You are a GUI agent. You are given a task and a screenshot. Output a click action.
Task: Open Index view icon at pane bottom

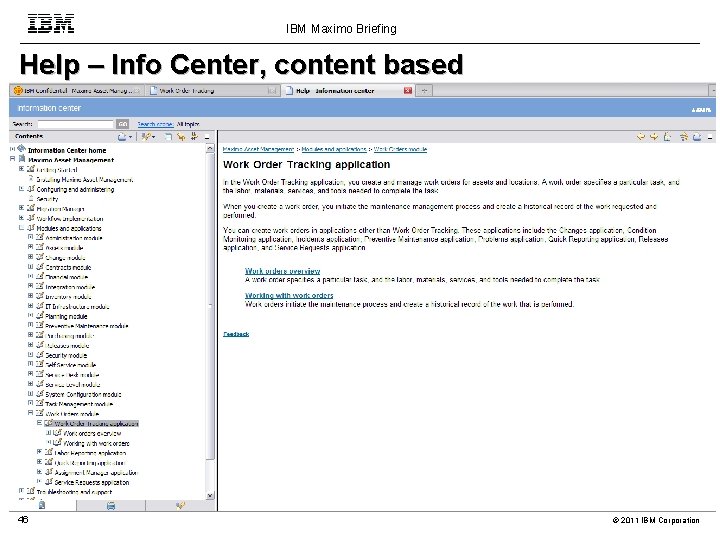pyautogui.click(x=111, y=505)
